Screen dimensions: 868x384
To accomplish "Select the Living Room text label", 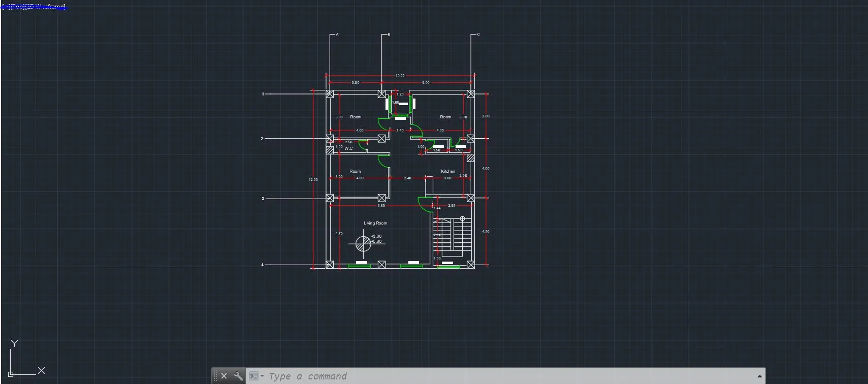I will (x=375, y=223).
